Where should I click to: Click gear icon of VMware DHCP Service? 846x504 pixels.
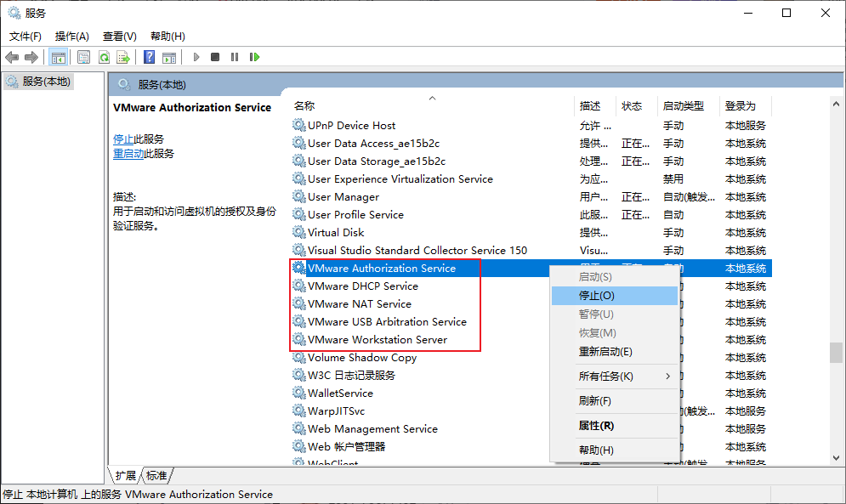(x=299, y=286)
